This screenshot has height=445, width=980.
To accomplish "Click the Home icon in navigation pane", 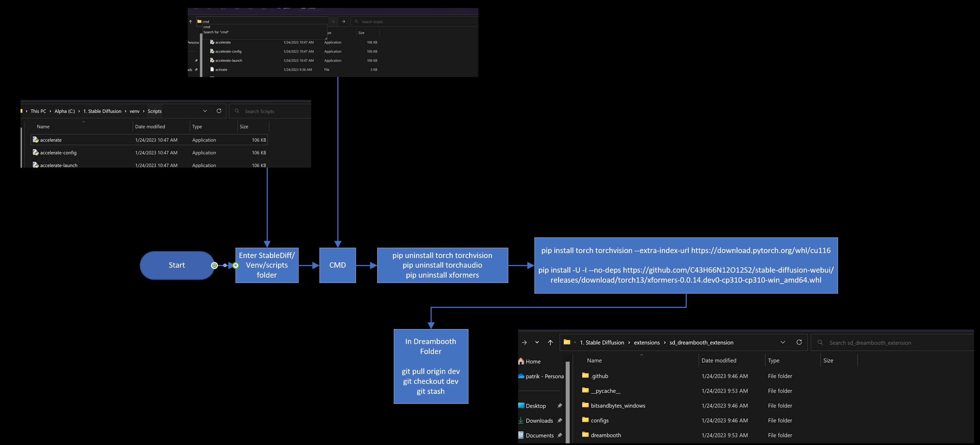I will pos(521,361).
